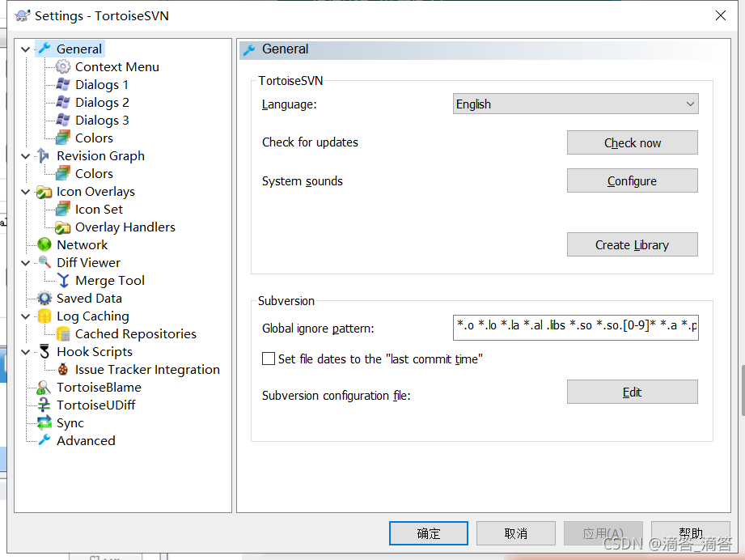Select Cached Repositories tree entry
This screenshot has width=745, height=560.
click(135, 333)
